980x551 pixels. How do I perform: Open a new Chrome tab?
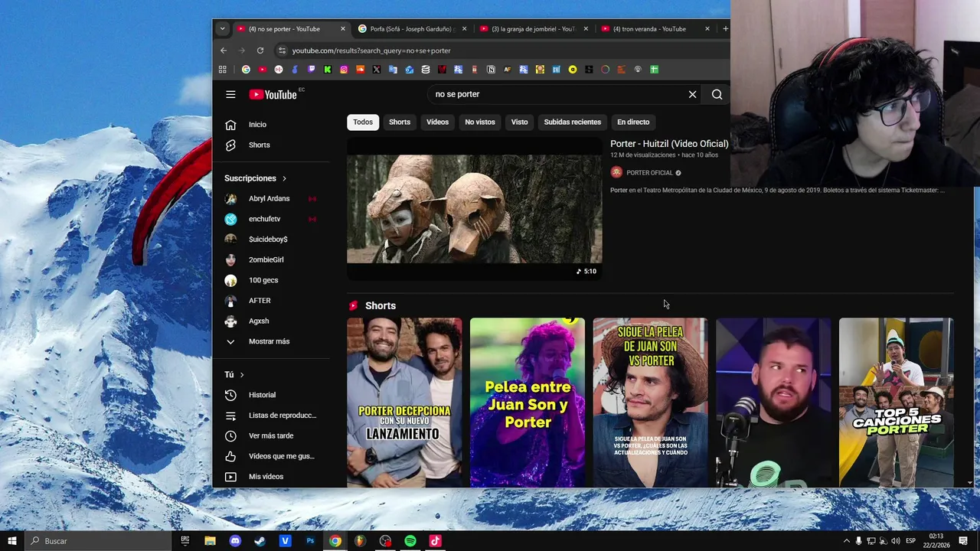pyautogui.click(x=725, y=29)
